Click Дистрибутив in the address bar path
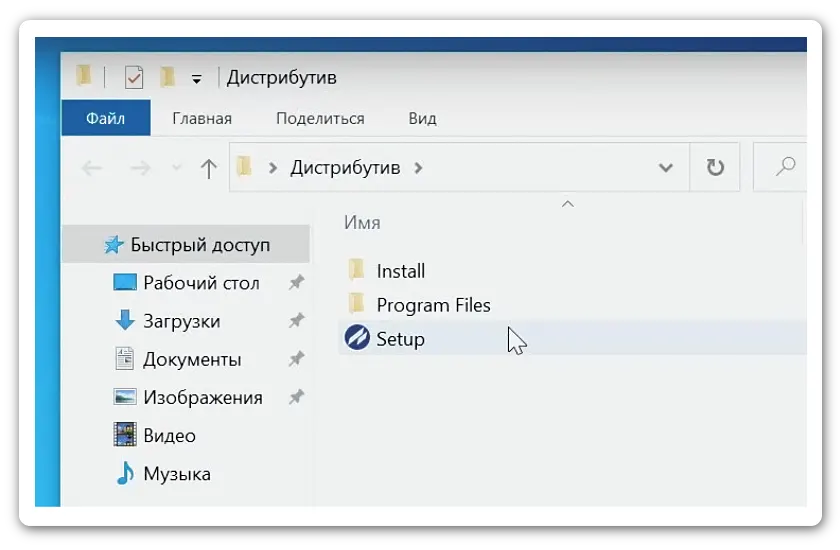The width and height of the screenshot is (840, 550). tap(345, 168)
